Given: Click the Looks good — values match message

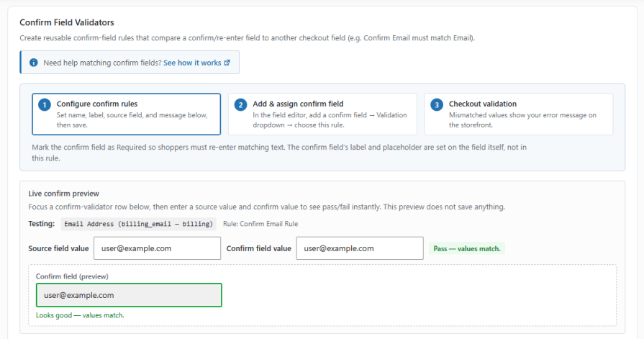Looking at the screenshot, I should pyautogui.click(x=80, y=315).
